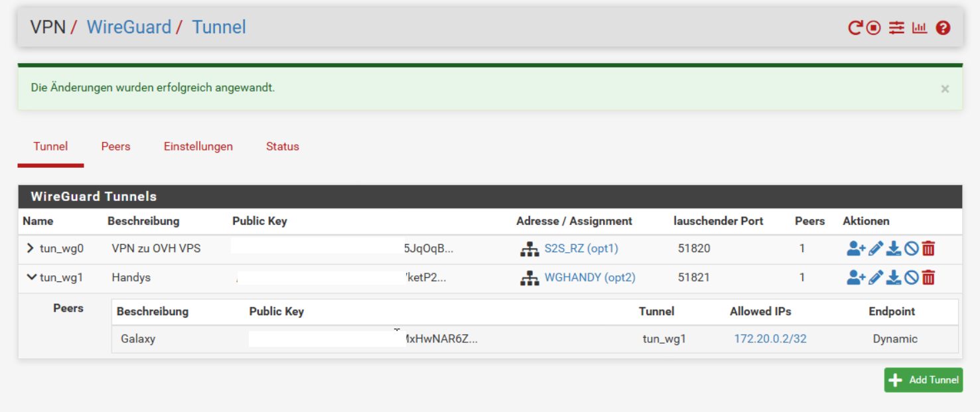The height and width of the screenshot is (412, 980).
Task: Disable the tun_wg1 tunnel
Action: pyautogui.click(x=912, y=278)
